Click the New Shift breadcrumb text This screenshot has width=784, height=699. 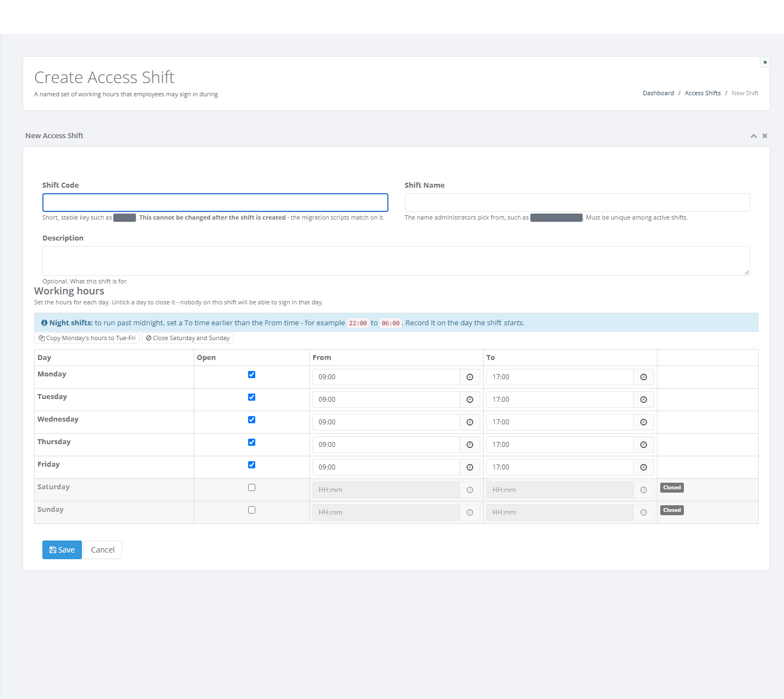click(745, 93)
